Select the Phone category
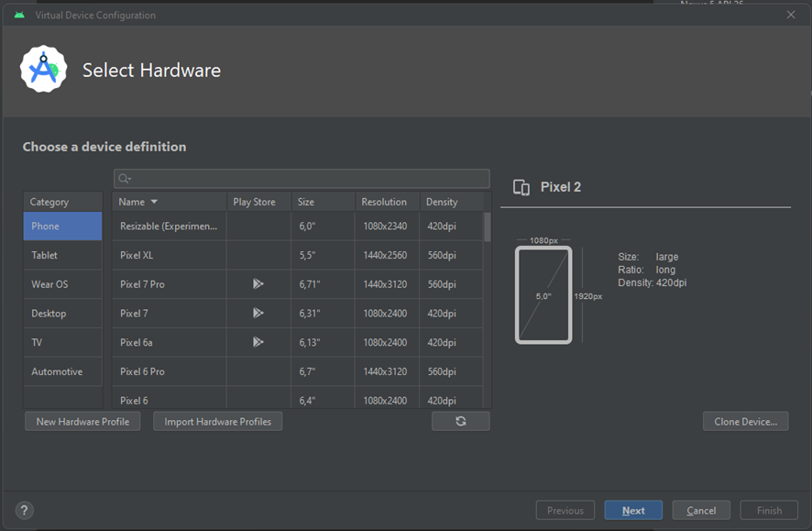 pyautogui.click(x=62, y=226)
